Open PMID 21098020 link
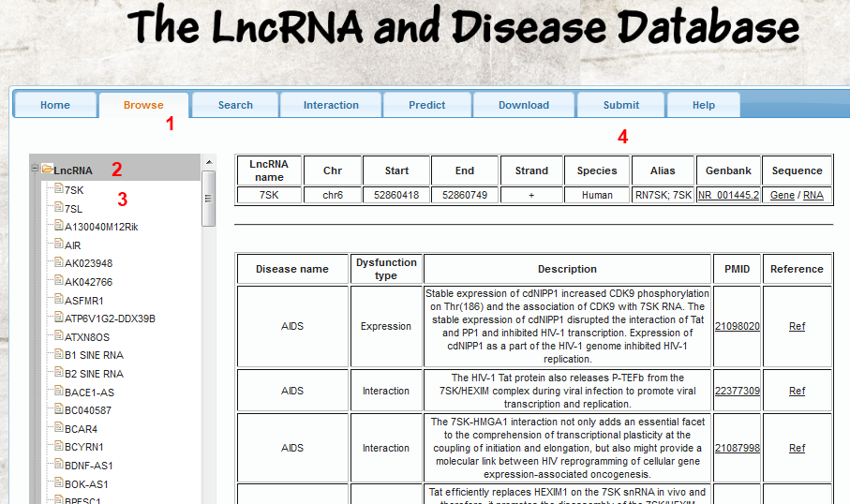The width and height of the screenshot is (850, 504). click(737, 326)
